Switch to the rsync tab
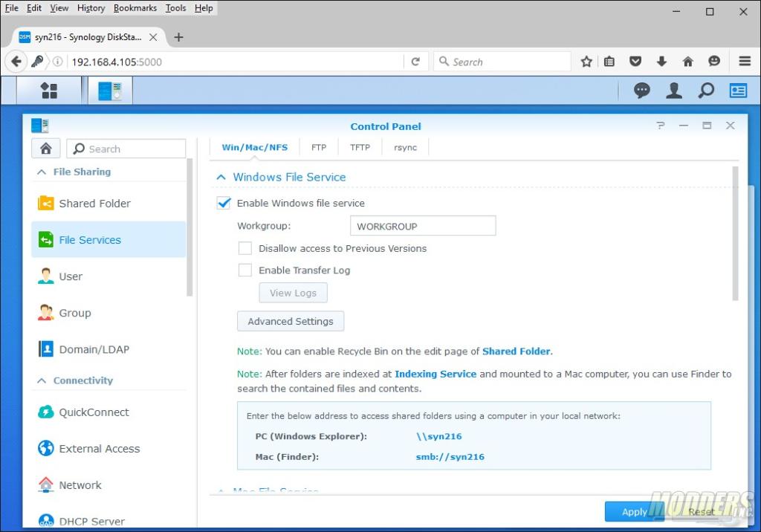761x532 pixels. (x=405, y=147)
